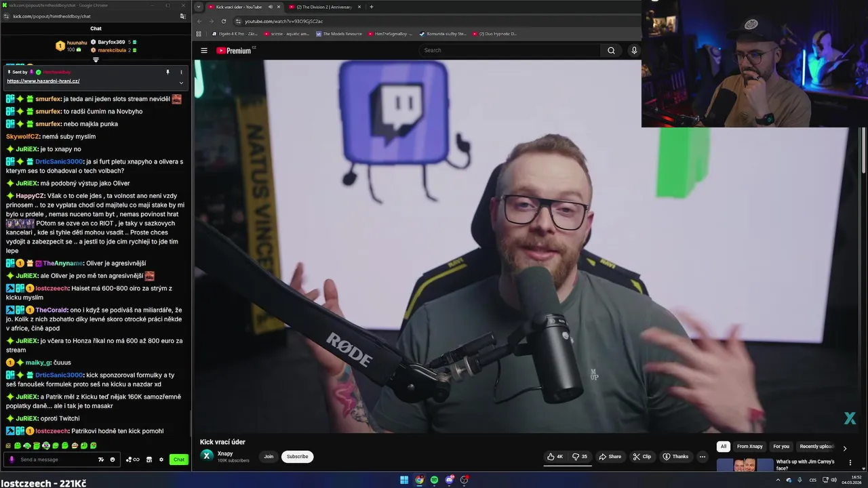Click the YouTube search magnifier button
This screenshot has width=868, height=488.
(611, 50)
